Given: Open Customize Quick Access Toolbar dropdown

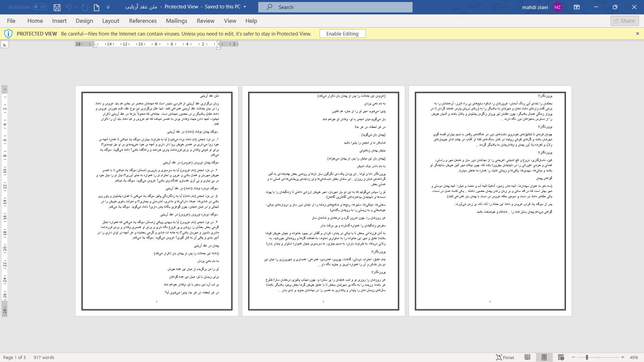Looking at the screenshot, I should click(108, 7).
